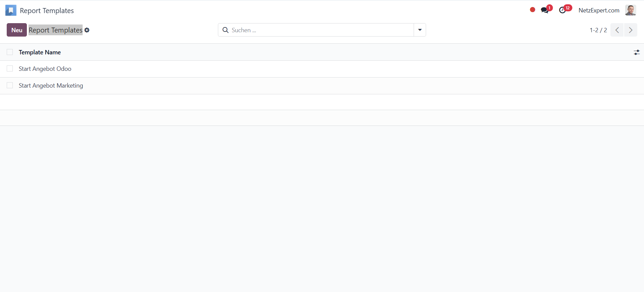The image size is (644, 292).
Task: Click the red recording status dot
Action: point(532,10)
